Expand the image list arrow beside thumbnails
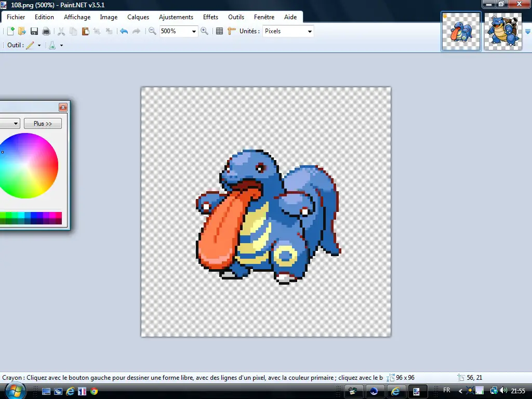This screenshot has width=532, height=399. coord(528,32)
